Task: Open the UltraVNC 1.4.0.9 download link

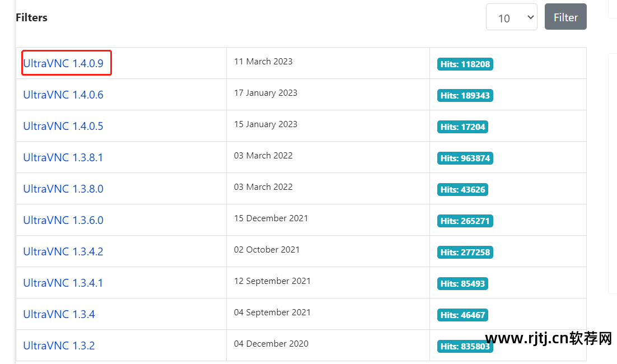Action: click(63, 63)
